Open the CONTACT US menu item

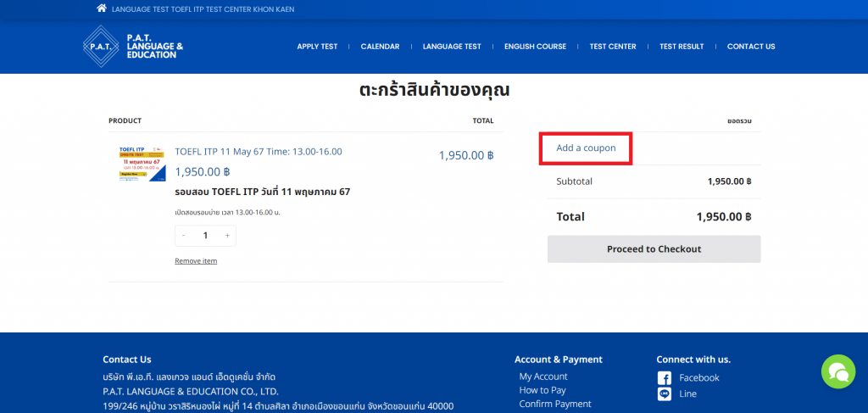click(x=751, y=47)
